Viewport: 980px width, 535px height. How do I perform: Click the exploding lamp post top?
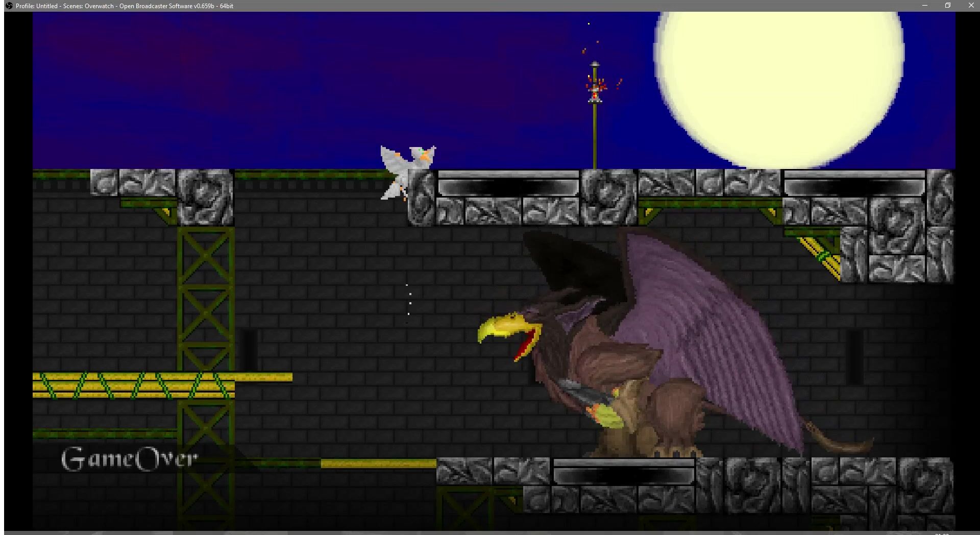[x=595, y=87]
